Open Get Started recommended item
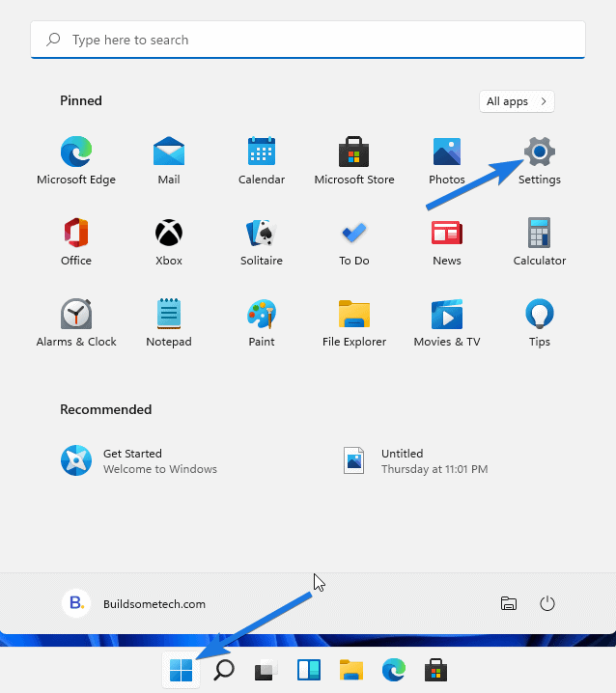The width and height of the screenshot is (616, 693). click(139, 460)
